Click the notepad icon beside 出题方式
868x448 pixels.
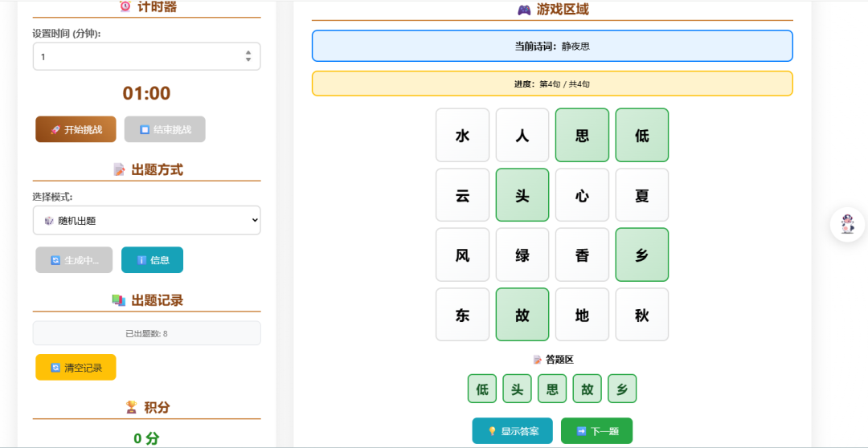119,169
